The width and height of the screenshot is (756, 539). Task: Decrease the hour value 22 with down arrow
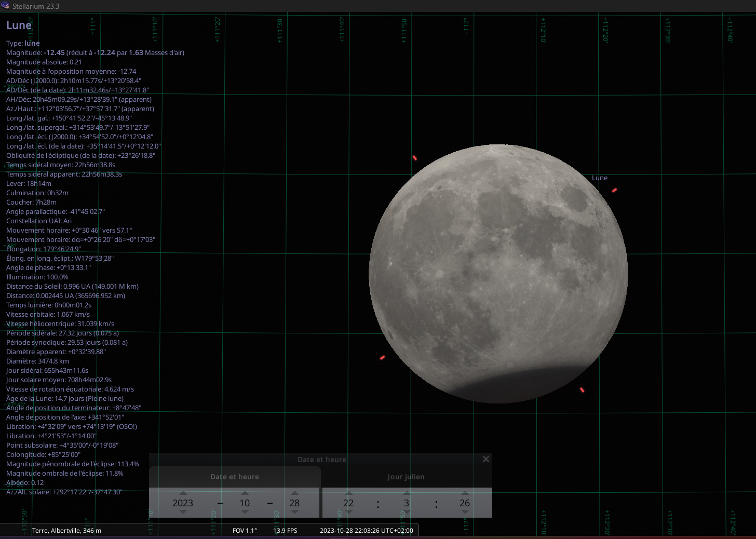click(349, 512)
